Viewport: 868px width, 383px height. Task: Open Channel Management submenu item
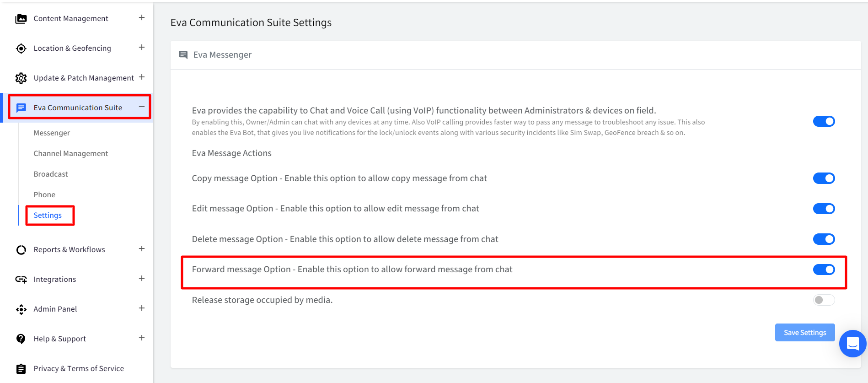(71, 154)
